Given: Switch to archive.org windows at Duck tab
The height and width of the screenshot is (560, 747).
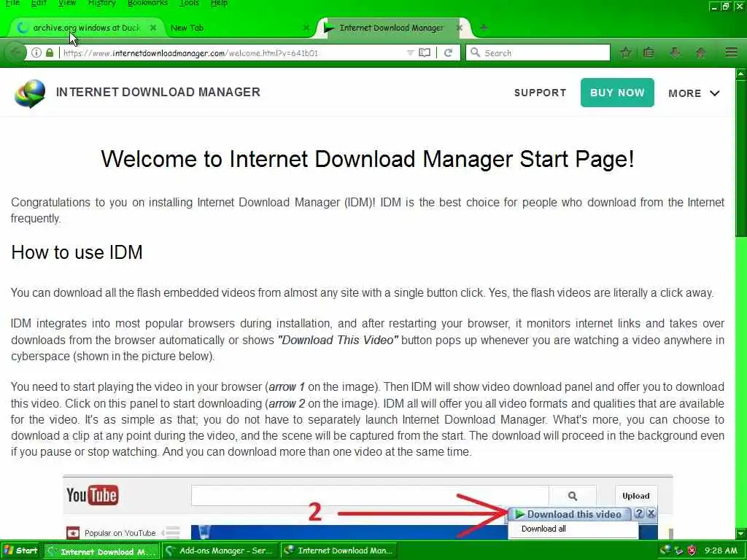Looking at the screenshot, I should tap(86, 28).
